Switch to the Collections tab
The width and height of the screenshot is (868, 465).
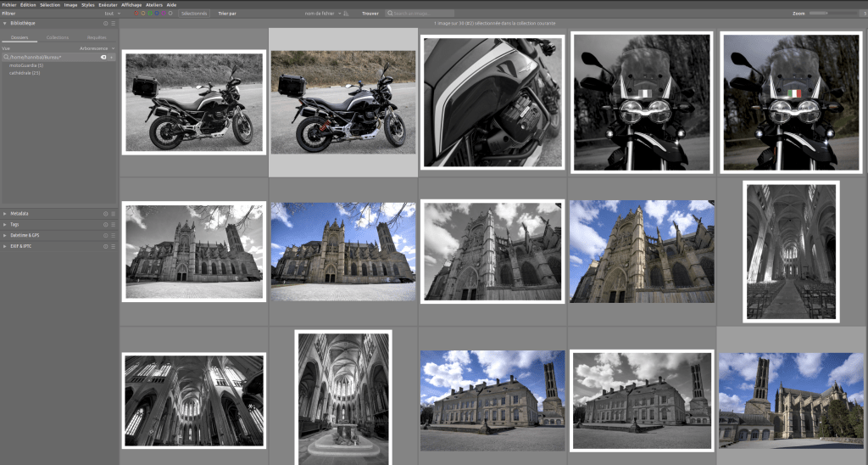tap(58, 38)
